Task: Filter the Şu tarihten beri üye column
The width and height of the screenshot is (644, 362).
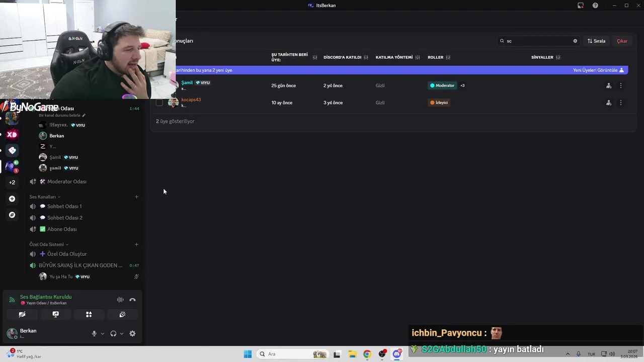Action: pos(315,57)
